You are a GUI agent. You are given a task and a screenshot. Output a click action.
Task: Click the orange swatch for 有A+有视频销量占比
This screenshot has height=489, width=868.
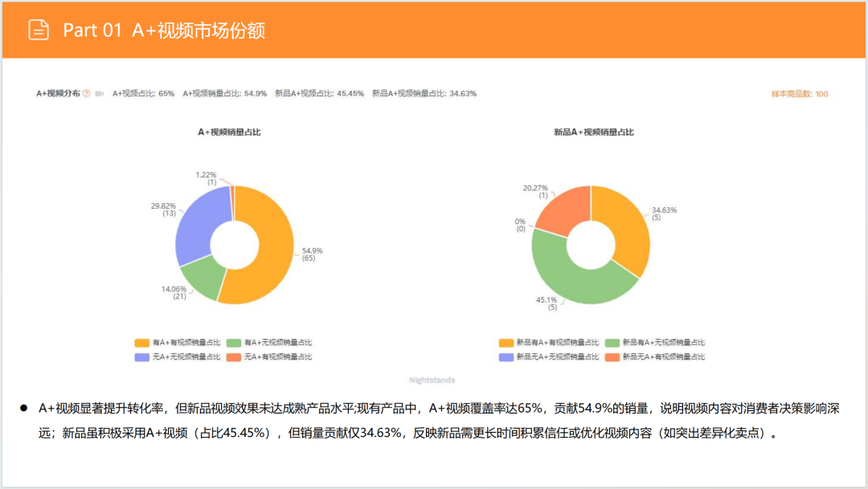141,343
